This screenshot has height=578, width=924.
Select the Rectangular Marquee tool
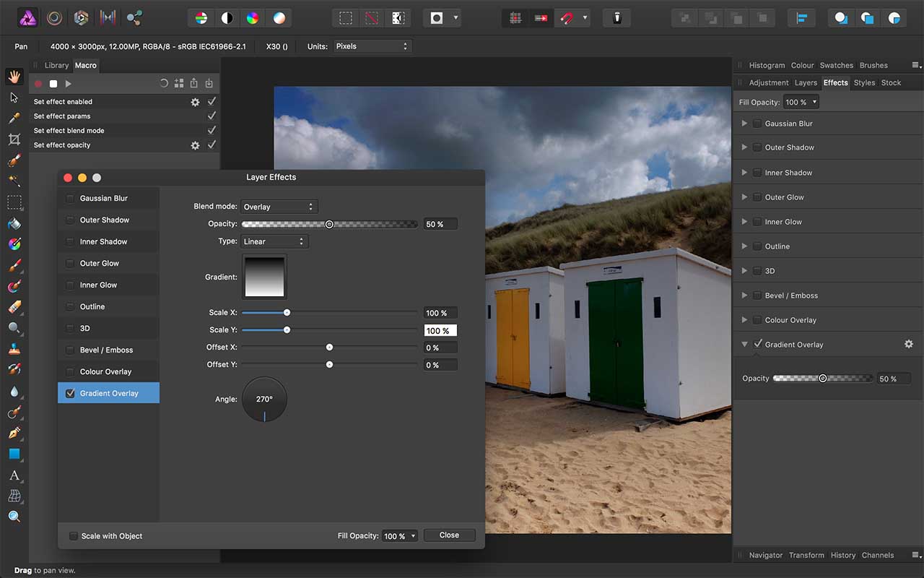tap(14, 202)
